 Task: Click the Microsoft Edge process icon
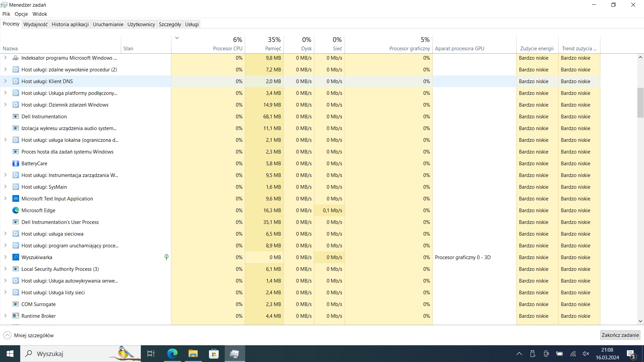point(15,210)
